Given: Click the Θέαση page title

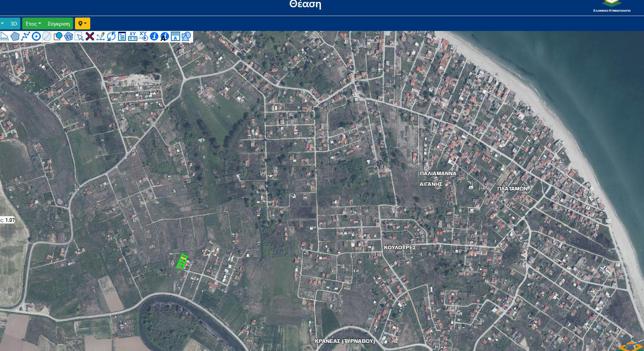Looking at the screenshot, I should tap(305, 5).
